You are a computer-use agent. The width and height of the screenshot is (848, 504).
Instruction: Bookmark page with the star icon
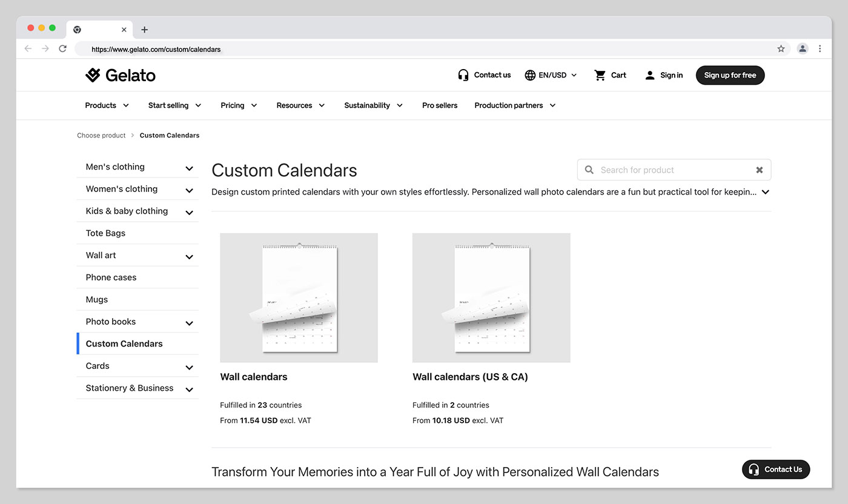pos(781,48)
